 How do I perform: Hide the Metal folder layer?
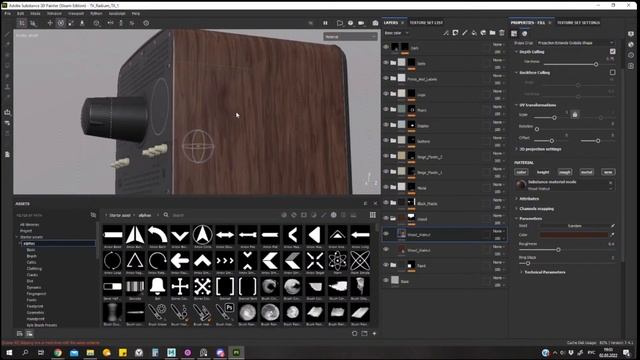click(386, 187)
